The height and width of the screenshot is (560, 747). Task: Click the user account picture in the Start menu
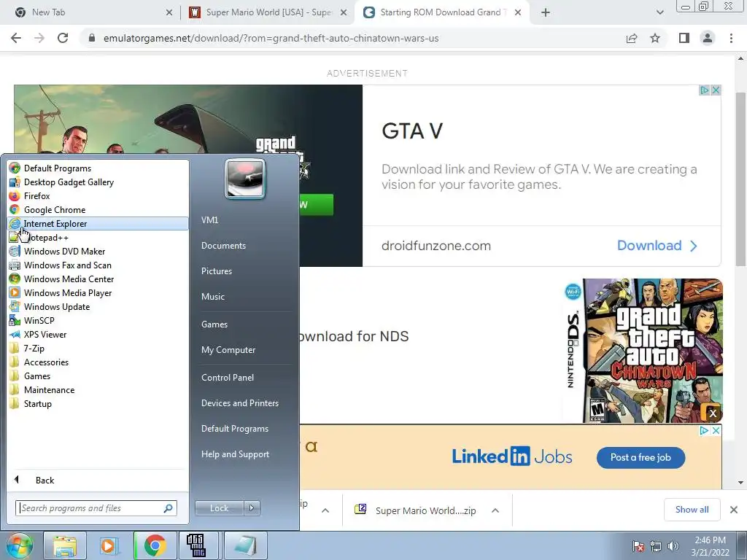tap(245, 179)
